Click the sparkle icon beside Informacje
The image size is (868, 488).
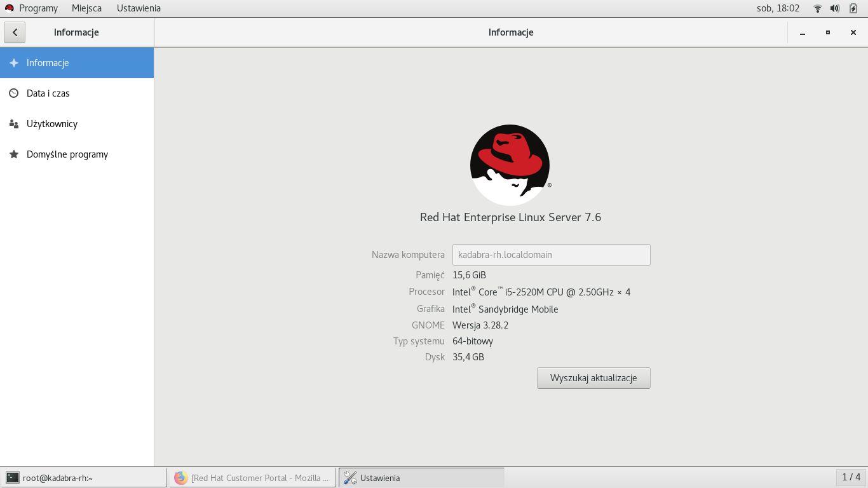14,63
